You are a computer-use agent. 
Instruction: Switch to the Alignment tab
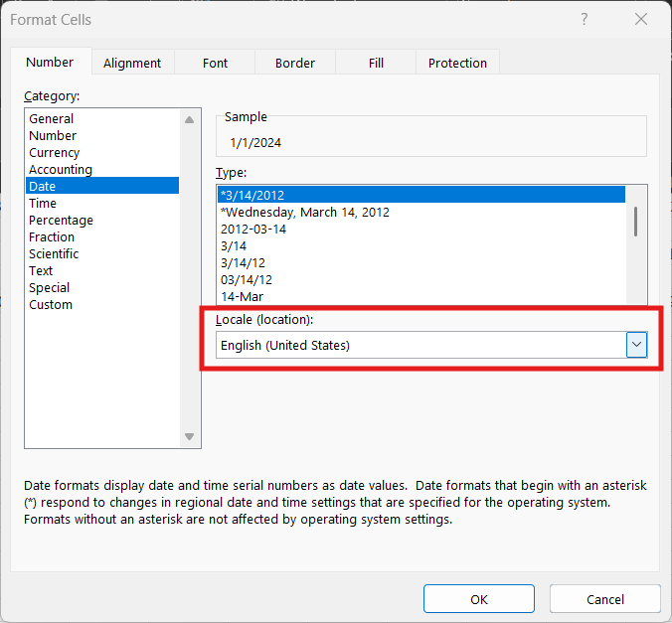132,63
